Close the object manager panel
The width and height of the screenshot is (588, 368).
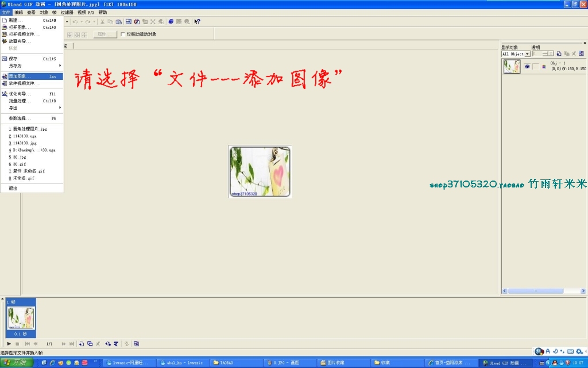pyautogui.click(x=585, y=43)
